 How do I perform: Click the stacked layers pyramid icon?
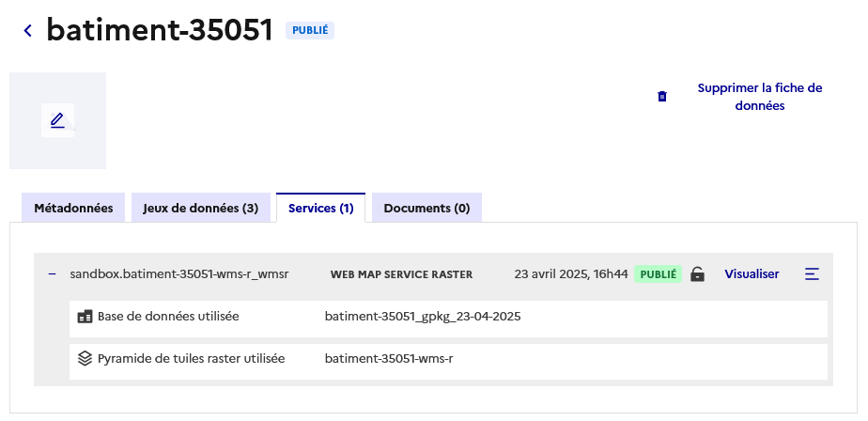point(85,358)
